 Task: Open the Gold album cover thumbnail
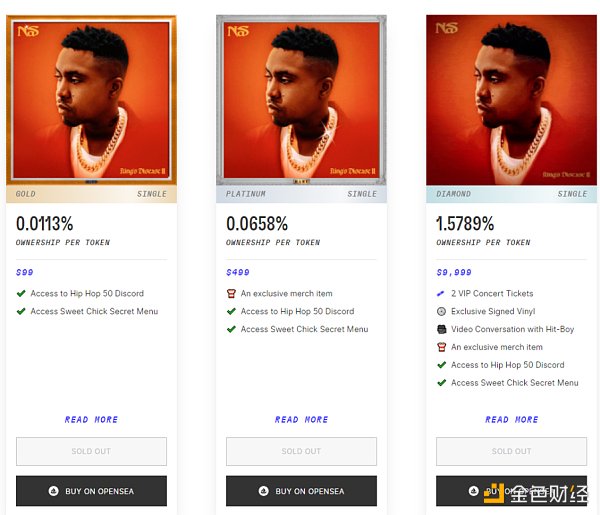coord(91,99)
